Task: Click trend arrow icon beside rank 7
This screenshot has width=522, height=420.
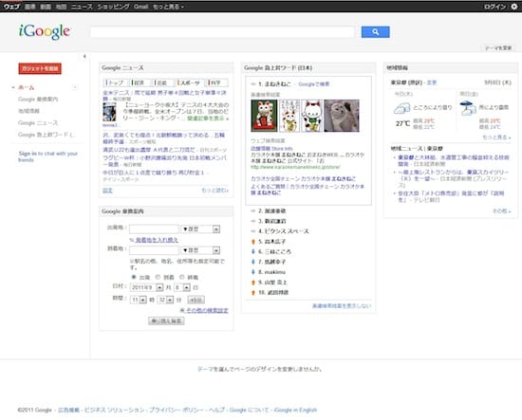Action: [253, 262]
